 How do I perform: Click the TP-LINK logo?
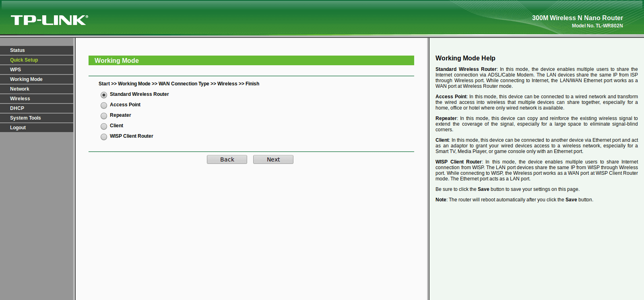pyautogui.click(x=49, y=20)
